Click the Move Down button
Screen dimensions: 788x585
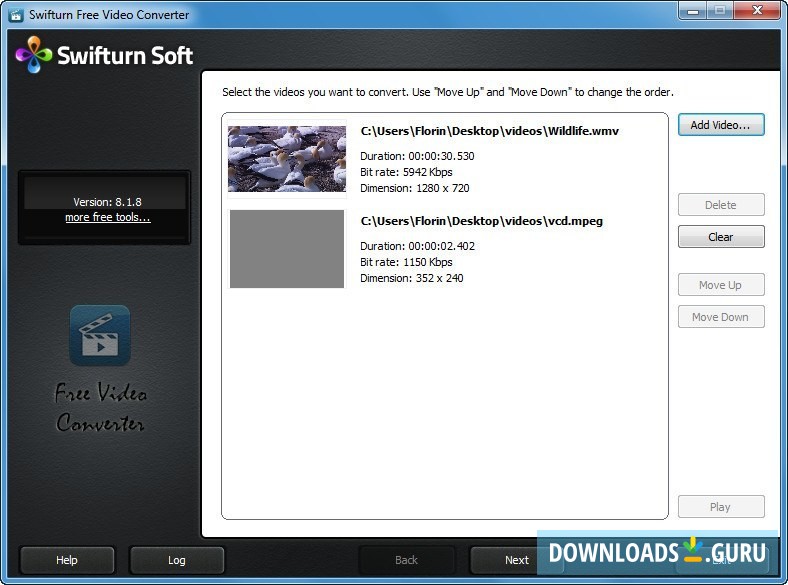[x=721, y=317]
